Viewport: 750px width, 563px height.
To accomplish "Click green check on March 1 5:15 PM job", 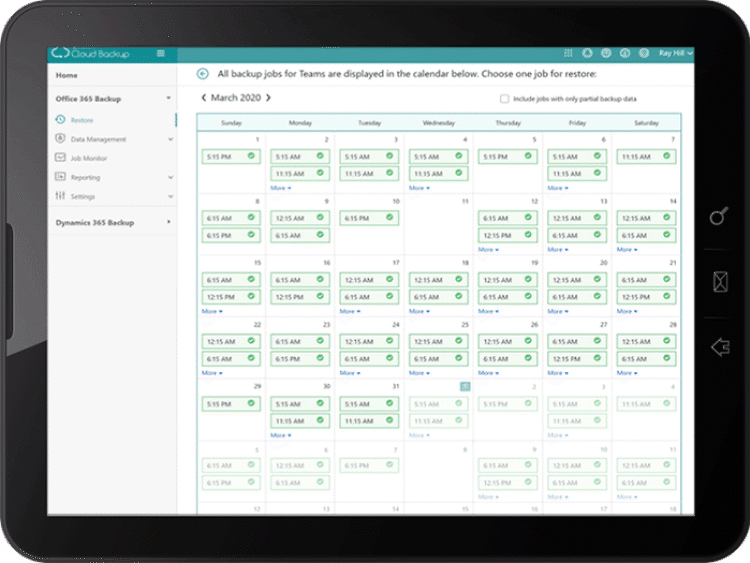I will point(251,156).
